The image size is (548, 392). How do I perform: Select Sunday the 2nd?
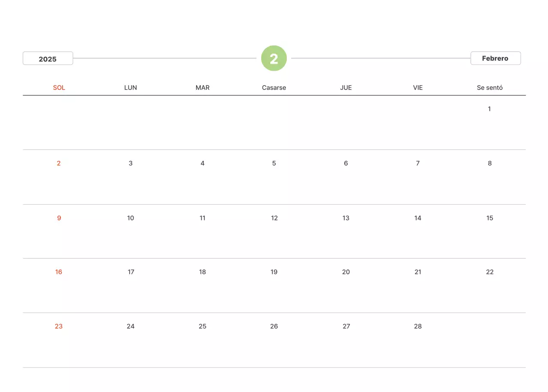click(59, 163)
